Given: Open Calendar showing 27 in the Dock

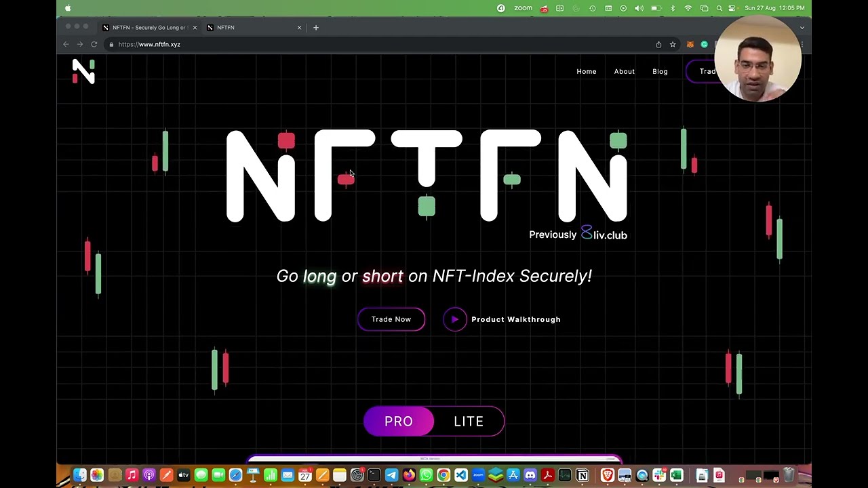Looking at the screenshot, I should pyautogui.click(x=305, y=475).
